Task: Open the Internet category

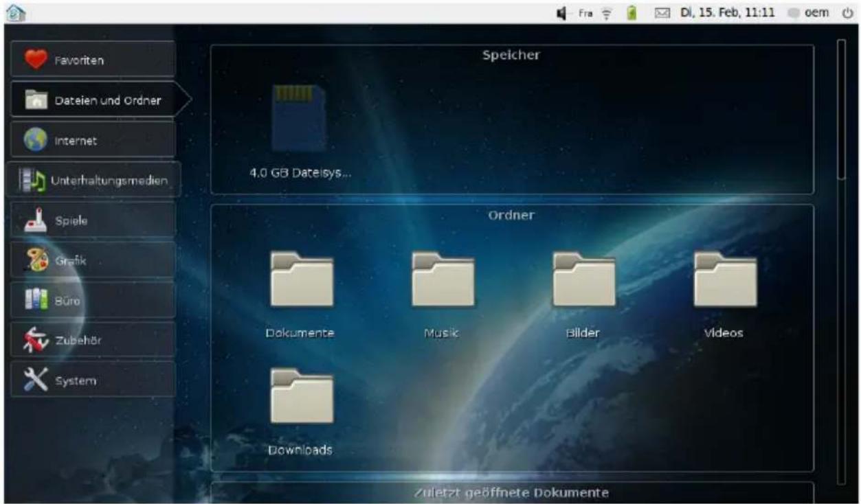Action: pyautogui.click(x=93, y=140)
